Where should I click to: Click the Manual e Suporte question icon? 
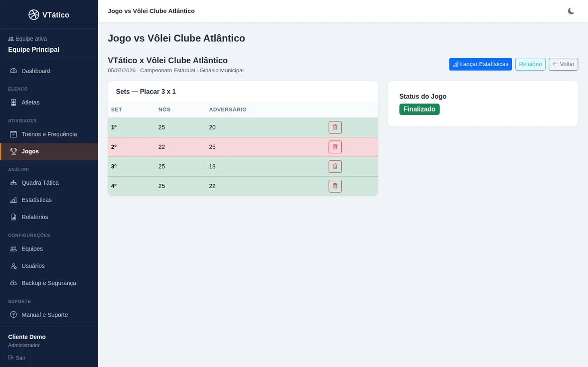pyautogui.click(x=13, y=315)
